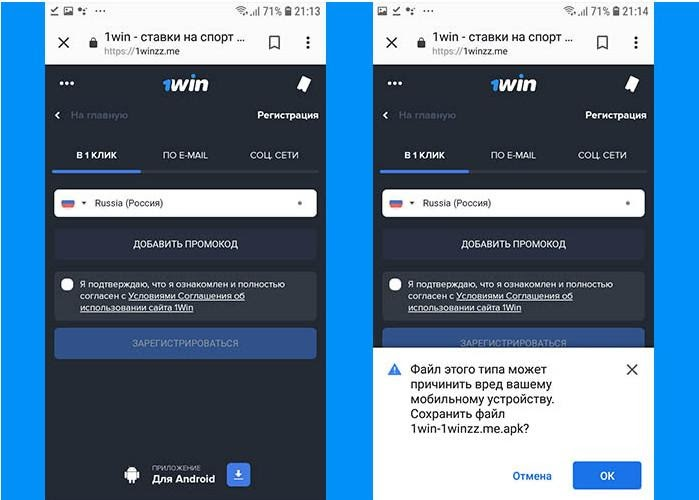The image size is (699, 500).
Task: Confirm the APK download with OK
Action: tap(607, 475)
